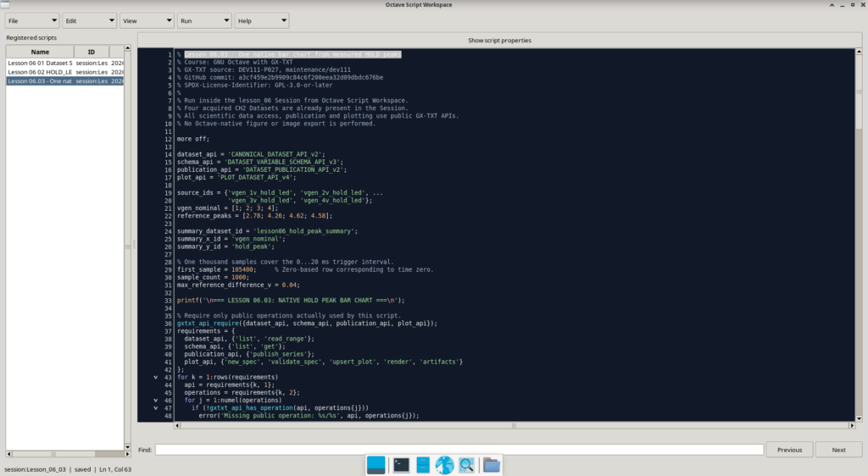This screenshot has height=476, width=868.
Task: Click the 'more off;' code line
Action: tap(193, 139)
